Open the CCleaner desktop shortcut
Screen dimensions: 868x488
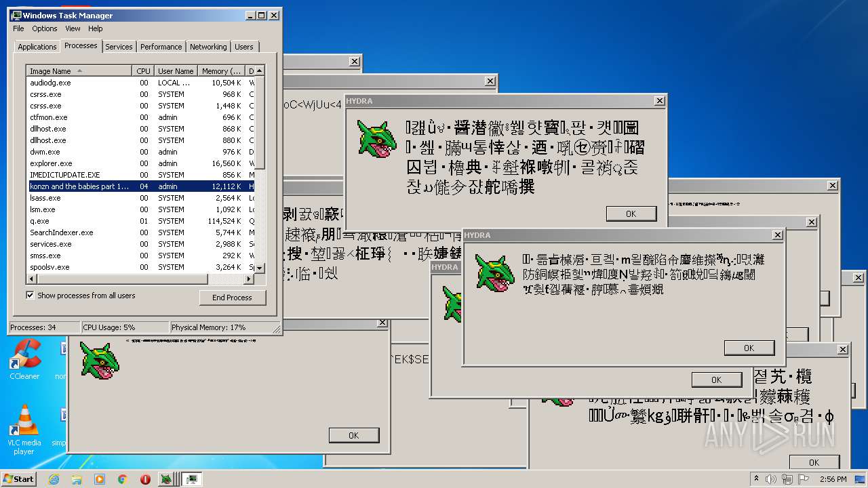[x=24, y=359]
